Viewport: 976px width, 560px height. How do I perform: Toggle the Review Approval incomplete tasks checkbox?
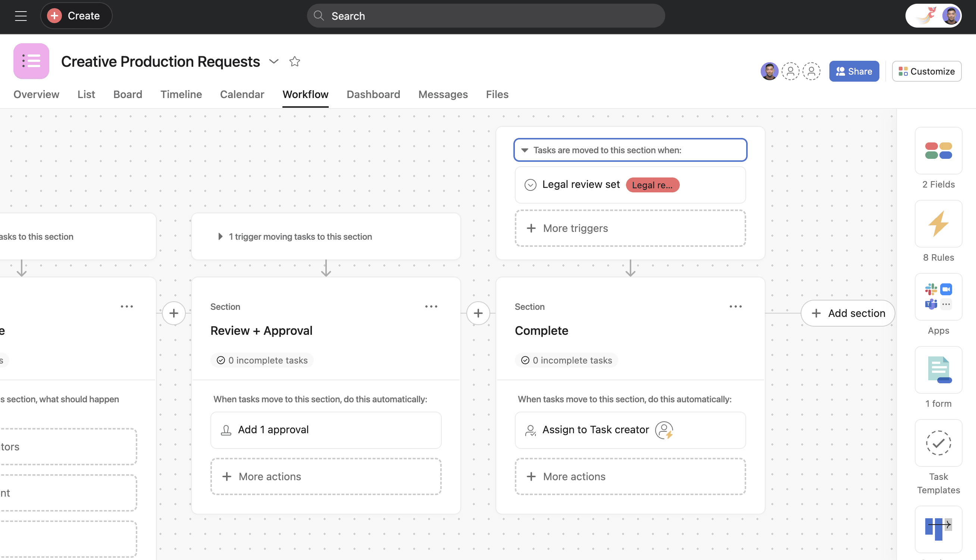pos(220,361)
